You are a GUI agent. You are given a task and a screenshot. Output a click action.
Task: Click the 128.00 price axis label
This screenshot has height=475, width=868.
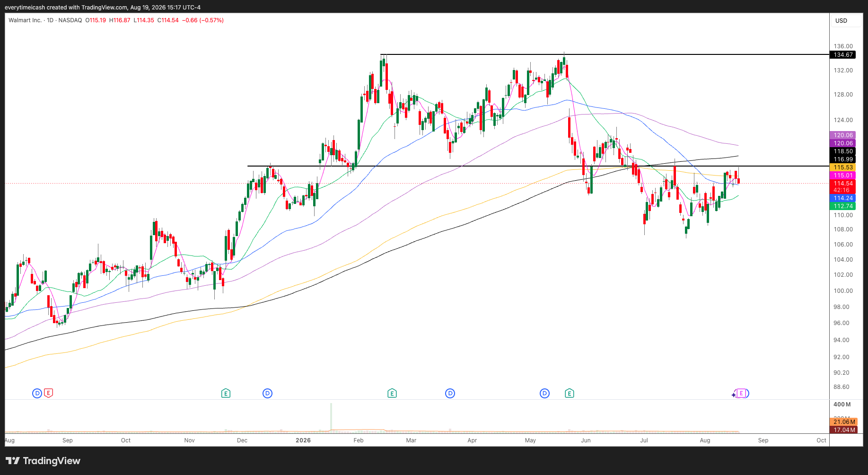tap(843, 95)
